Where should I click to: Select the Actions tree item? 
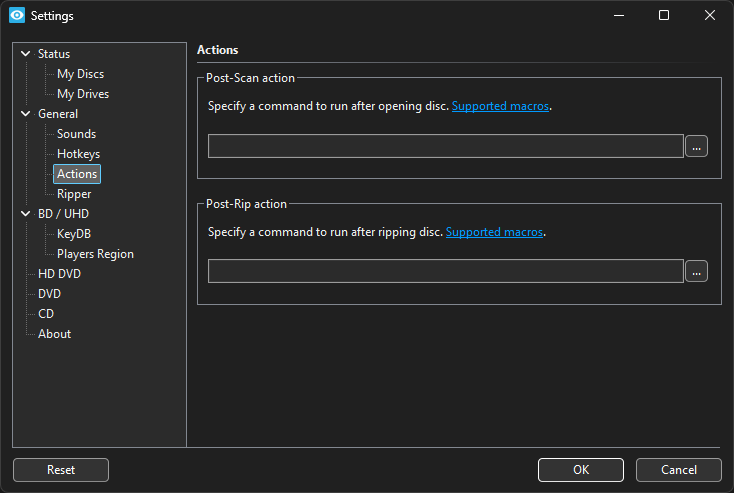(x=77, y=174)
